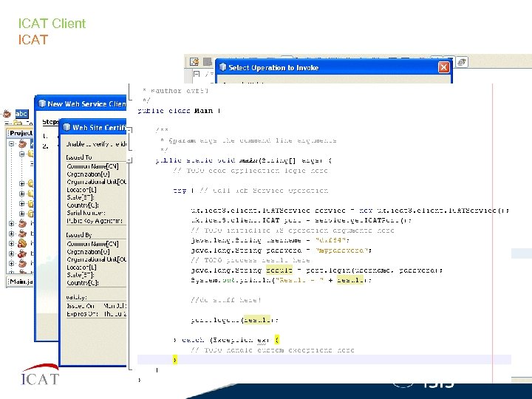
Task: Click the Issued By heading in certificate dialog
Action: (79, 235)
